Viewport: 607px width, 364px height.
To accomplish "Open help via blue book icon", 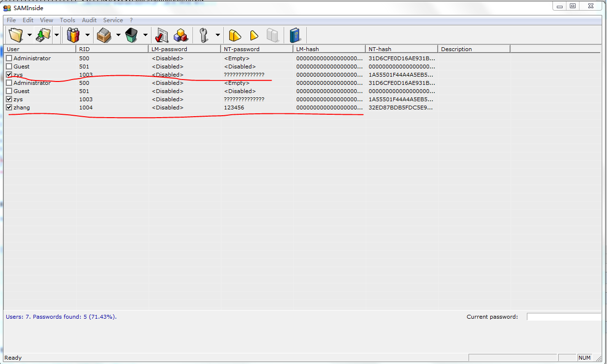I will [x=294, y=35].
